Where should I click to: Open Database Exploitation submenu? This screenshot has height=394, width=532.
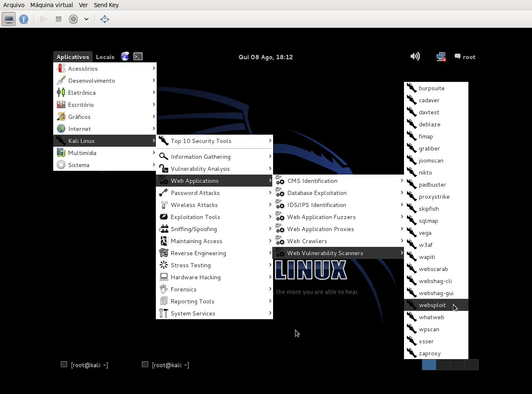(338, 193)
